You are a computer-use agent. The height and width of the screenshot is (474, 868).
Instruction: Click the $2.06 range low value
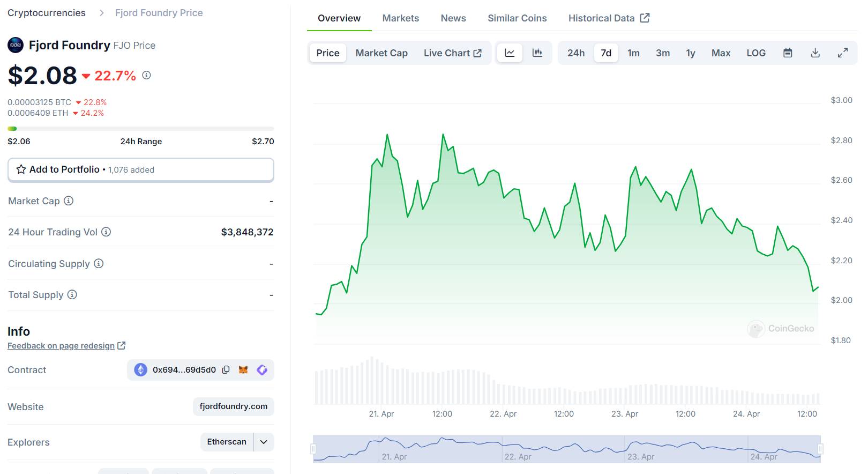(x=19, y=142)
